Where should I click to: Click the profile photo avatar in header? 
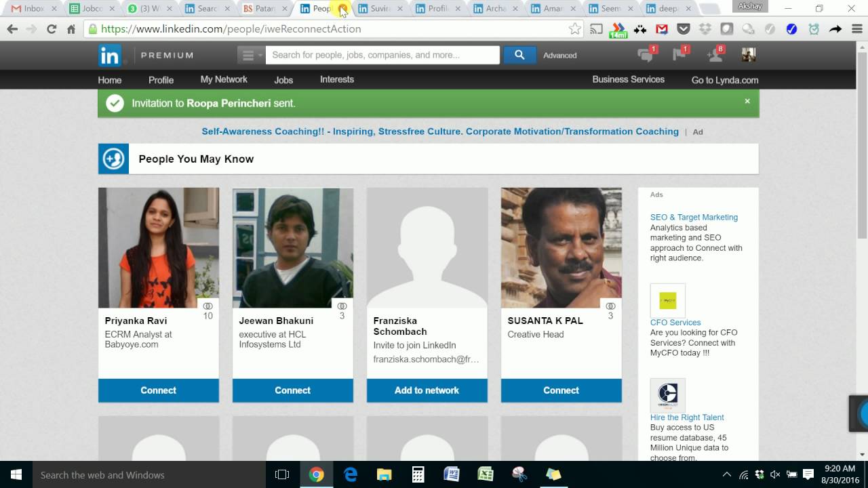[749, 55]
